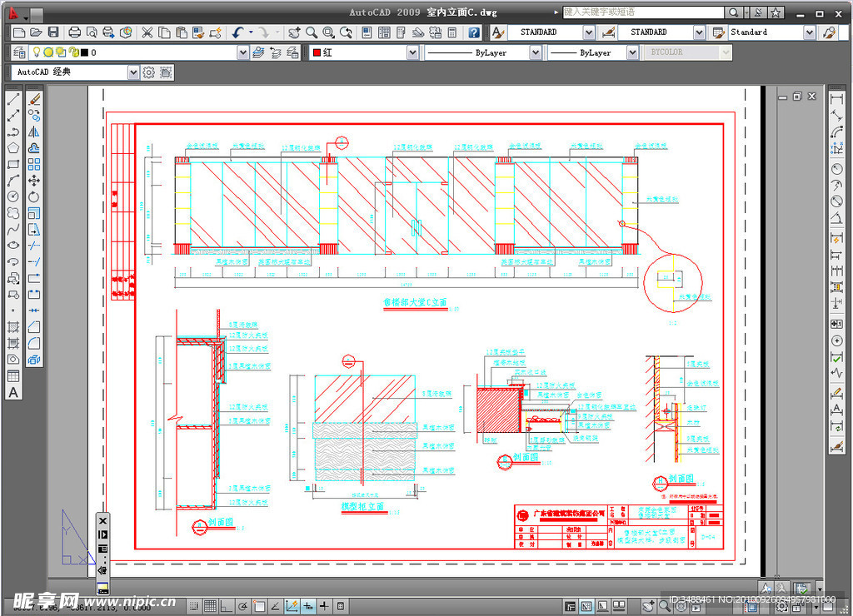Select the Rotate modify tool

coord(34,196)
